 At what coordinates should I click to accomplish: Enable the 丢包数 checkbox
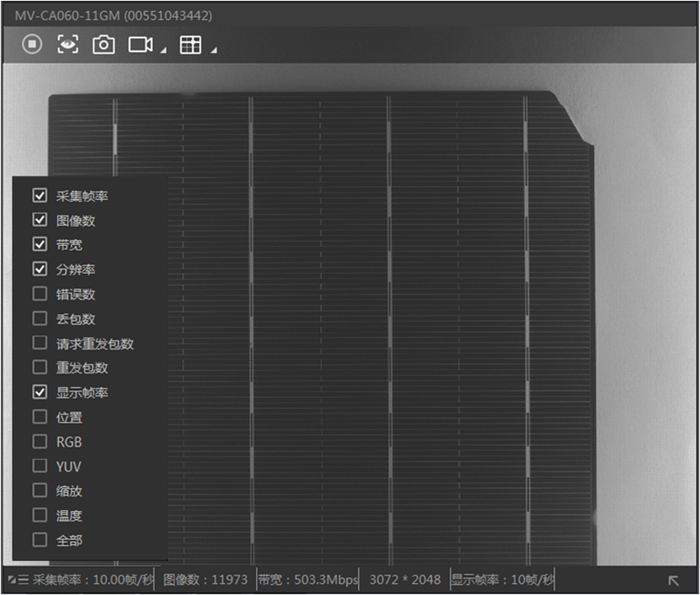click(x=40, y=318)
